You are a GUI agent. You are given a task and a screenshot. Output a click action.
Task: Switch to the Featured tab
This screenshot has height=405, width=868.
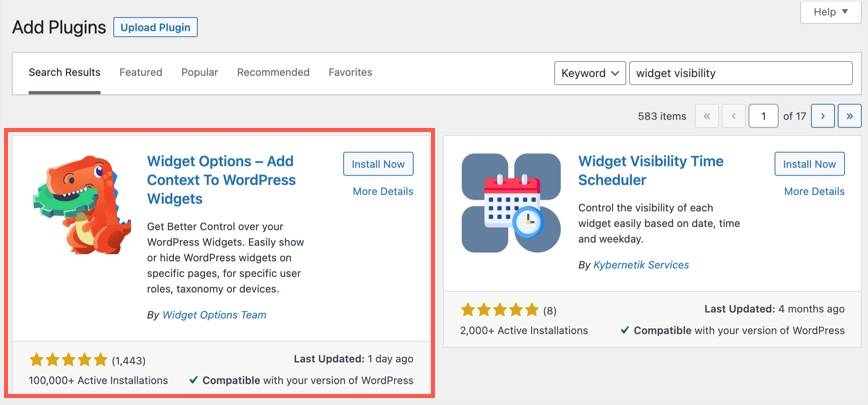[x=140, y=73]
